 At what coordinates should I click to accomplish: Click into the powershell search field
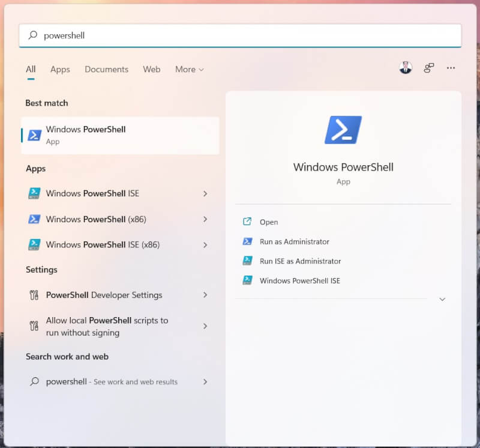coord(240,35)
